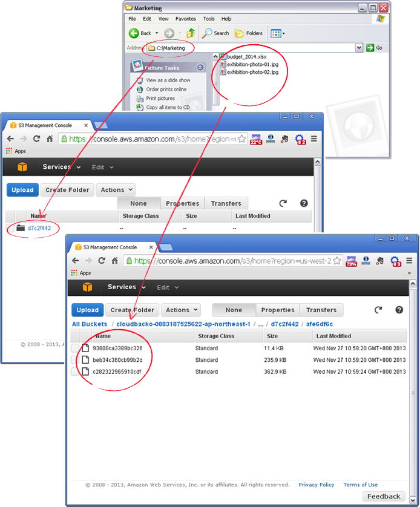
Task: Toggle the Folders pane in Explorer
Action: pyautogui.click(x=249, y=33)
